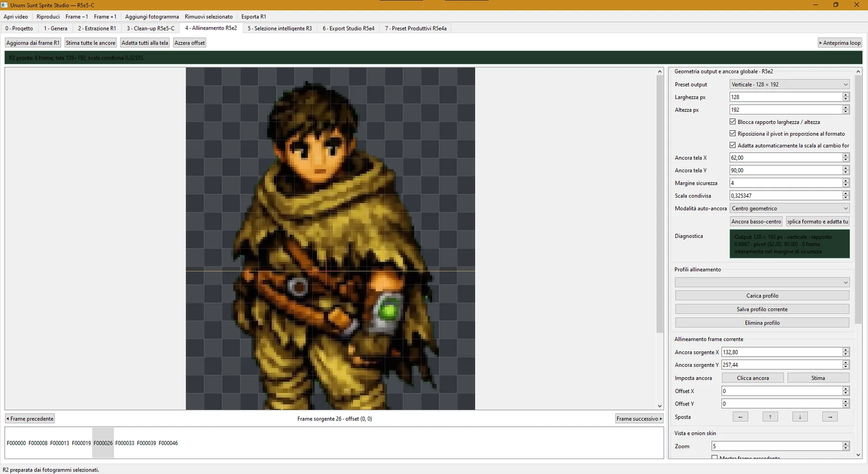Screen dimensions: 868x474
Task: Click Aggiungi fotogramma in the menu bar
Action: click(152, 16)
